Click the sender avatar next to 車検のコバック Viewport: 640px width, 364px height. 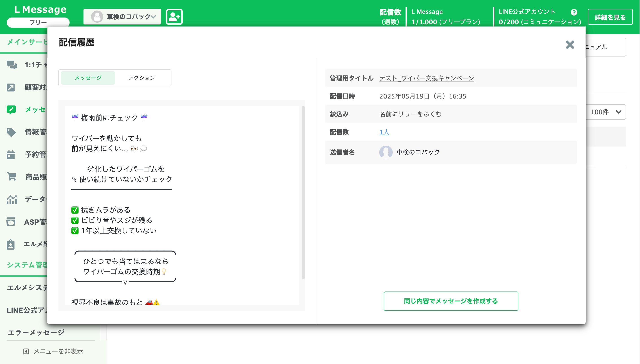tap(386, 152)
